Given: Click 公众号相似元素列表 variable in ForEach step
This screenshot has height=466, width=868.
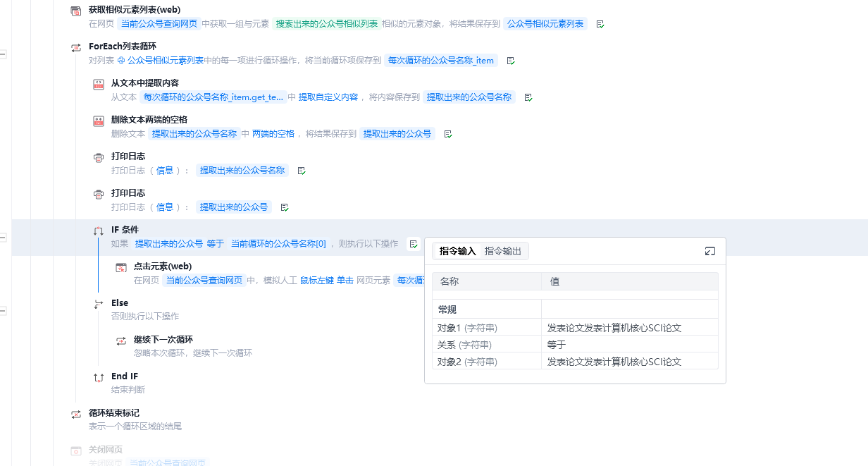Looking at the screenshot, I should click(161, 61).
